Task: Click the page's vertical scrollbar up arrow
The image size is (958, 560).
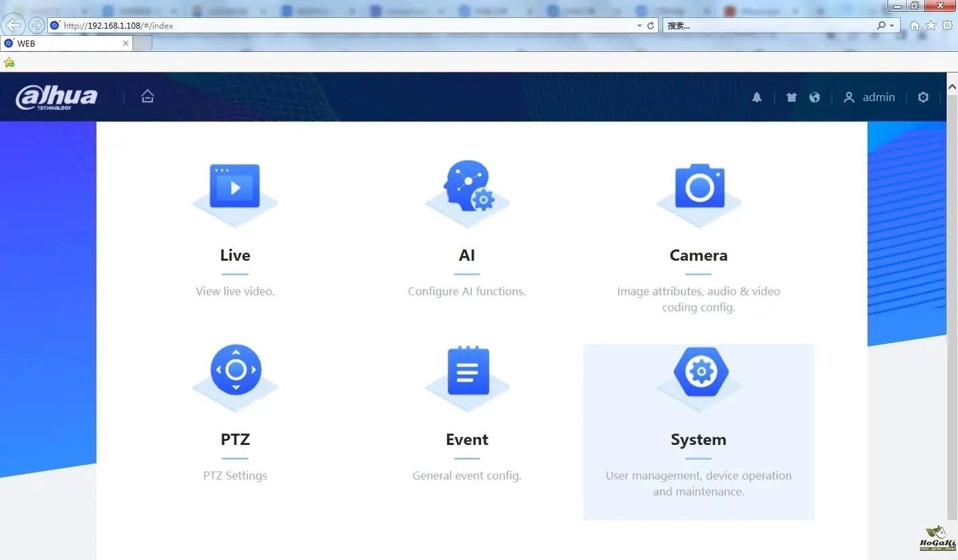Action: pos(951,87)
